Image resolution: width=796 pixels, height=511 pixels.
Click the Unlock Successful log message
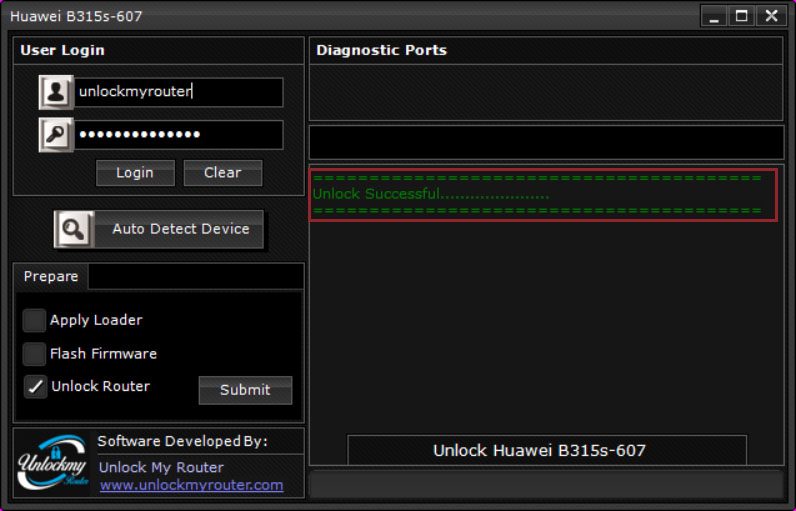(430, 194)
